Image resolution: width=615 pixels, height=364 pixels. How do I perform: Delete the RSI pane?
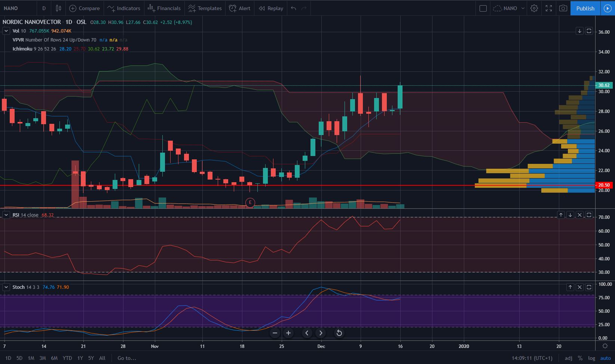579,215
